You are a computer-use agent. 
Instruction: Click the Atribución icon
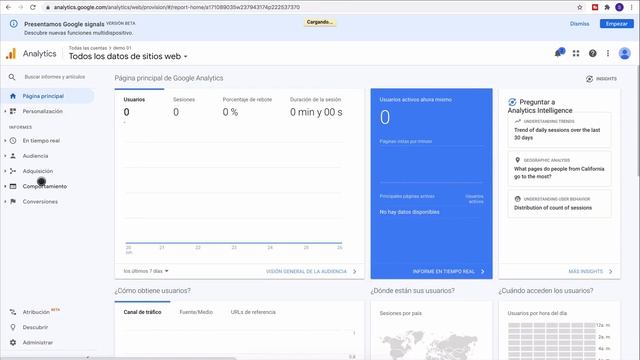(x=13, y=312)
